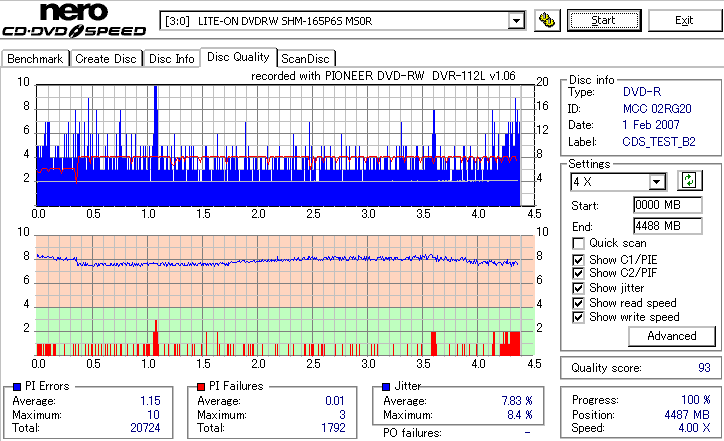Click PI Failures average value 0.01
The image size is (724, 441).
(335, 401)
